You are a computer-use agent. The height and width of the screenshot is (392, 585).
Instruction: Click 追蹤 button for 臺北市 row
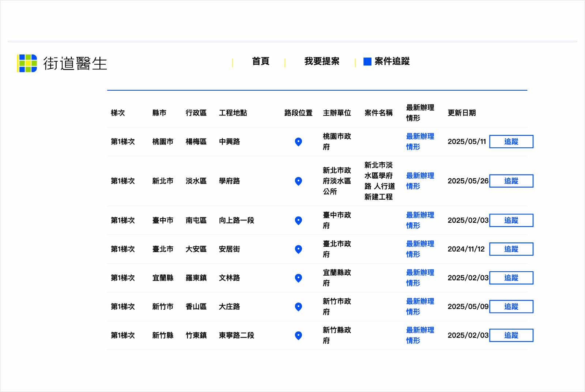coord(511,249)
